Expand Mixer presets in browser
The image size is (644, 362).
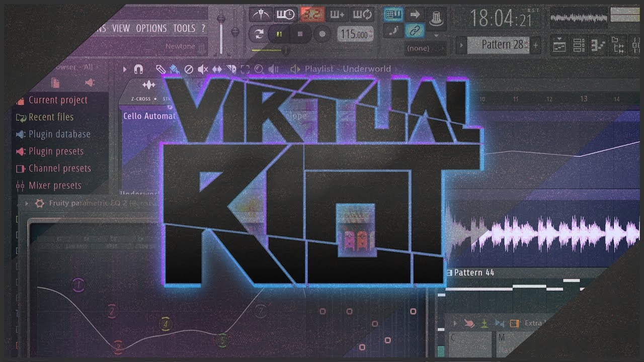click(55, 186)
